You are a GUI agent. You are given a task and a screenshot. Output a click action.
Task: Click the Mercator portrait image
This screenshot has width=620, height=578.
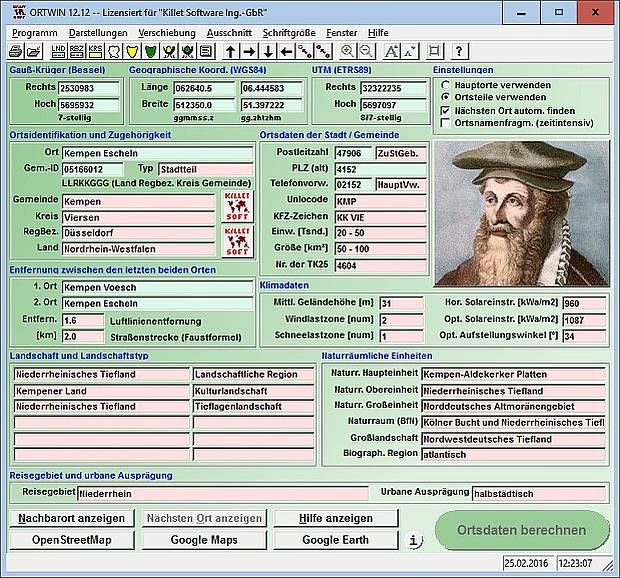522,213
